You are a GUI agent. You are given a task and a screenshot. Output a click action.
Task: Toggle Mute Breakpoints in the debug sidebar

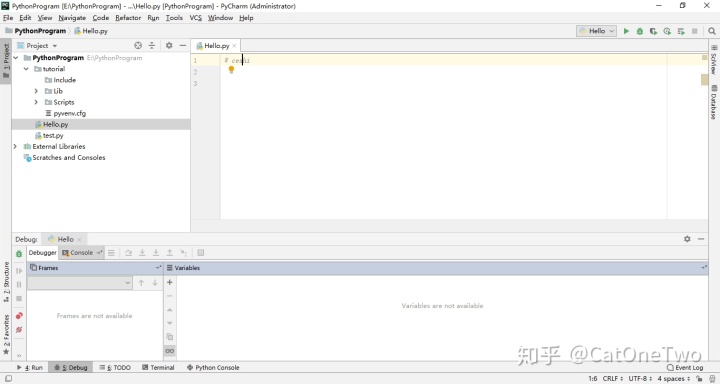pos(19,330)
